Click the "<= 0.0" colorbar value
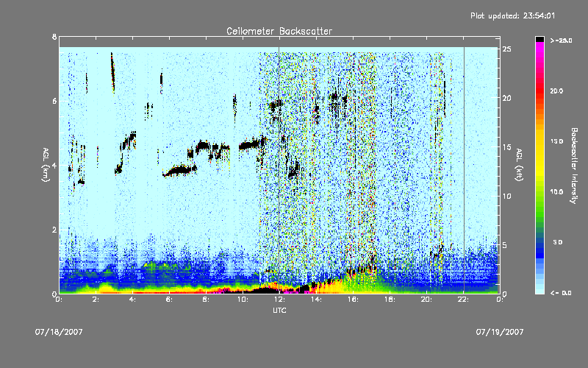588x368 pixels. click(x=561, y=293)
